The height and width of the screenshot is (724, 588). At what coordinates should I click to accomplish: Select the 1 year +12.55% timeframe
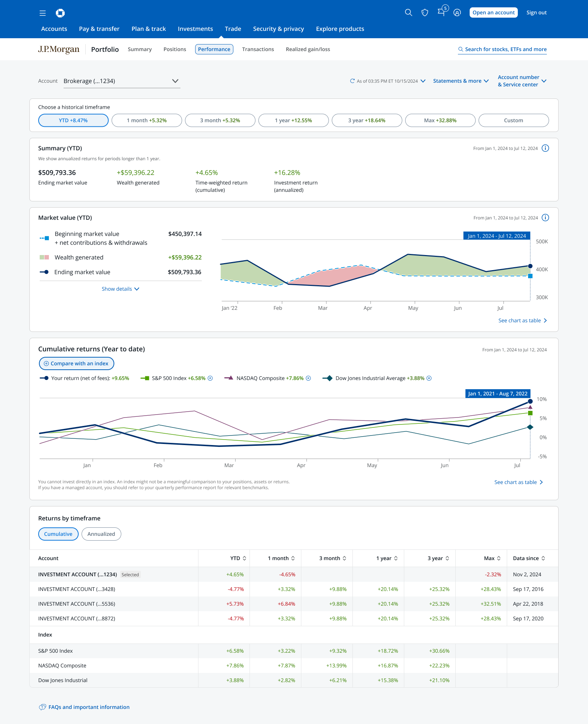[294, 120]
